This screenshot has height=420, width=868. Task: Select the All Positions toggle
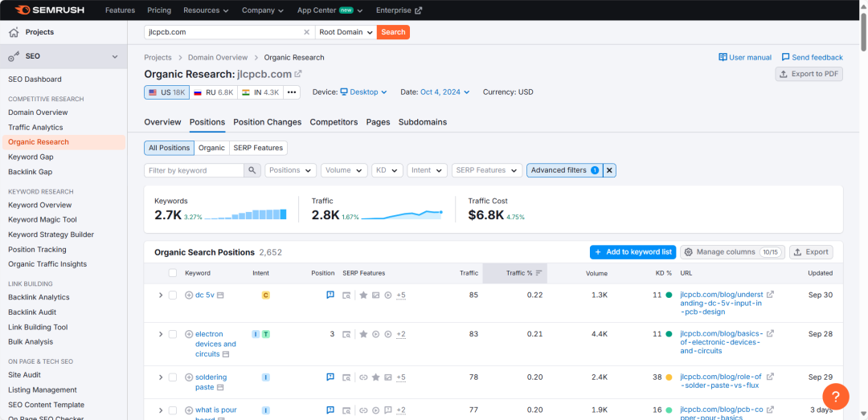[170, 148]
